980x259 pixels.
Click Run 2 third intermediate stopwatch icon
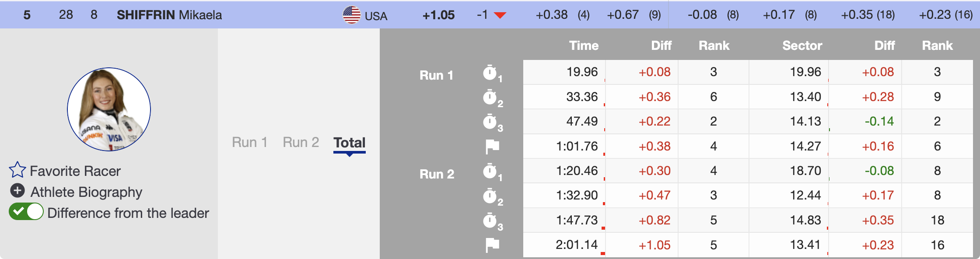pos(490,220)
